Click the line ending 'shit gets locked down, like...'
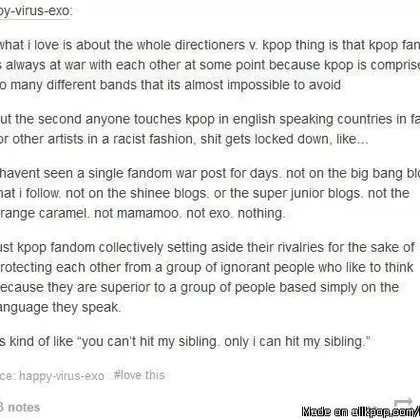 tap(184, 139)
